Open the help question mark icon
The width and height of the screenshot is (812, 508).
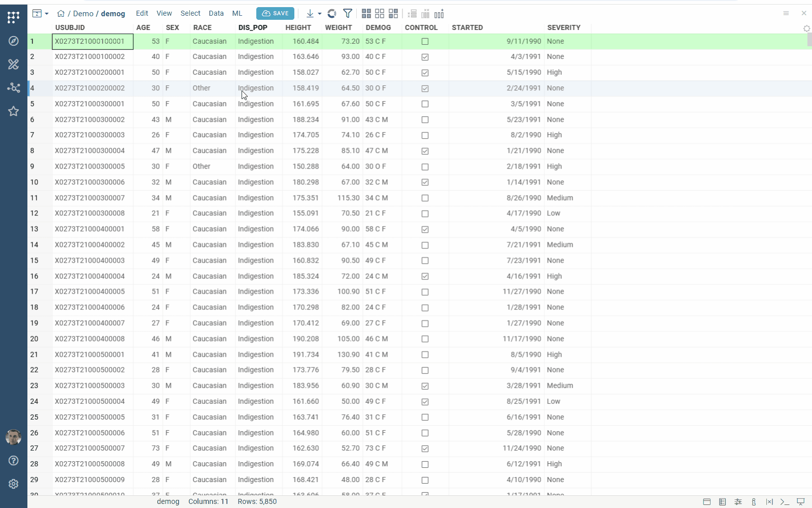tap(14, 461)
